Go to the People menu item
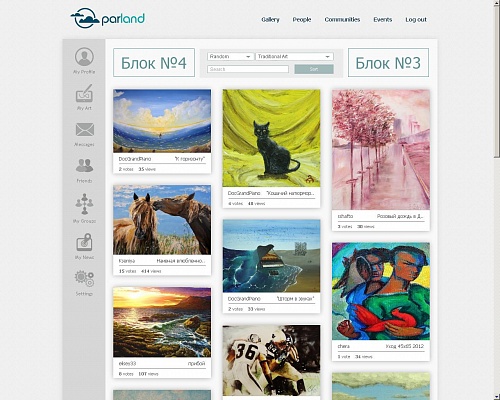This screenshot has width=500, height=400. coord(302,20)
